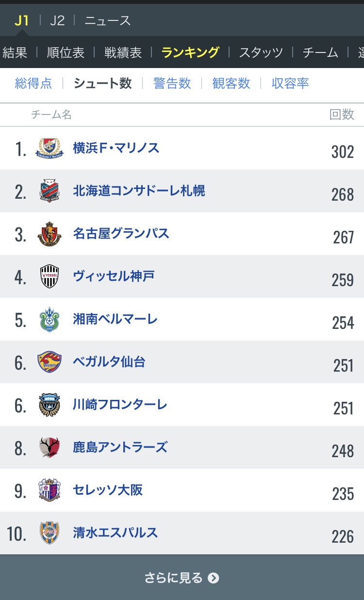Open the 観客数 ranking link
The image size is (364, 600).
coord(232,83)
